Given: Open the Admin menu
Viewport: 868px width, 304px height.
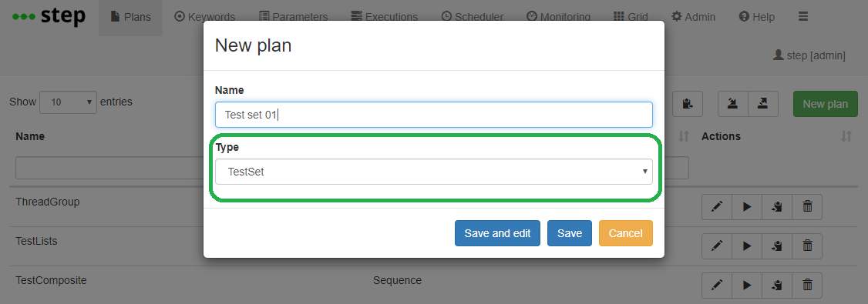Looking at the screenshot, I should pyautogui.click(x=694, y=17).
